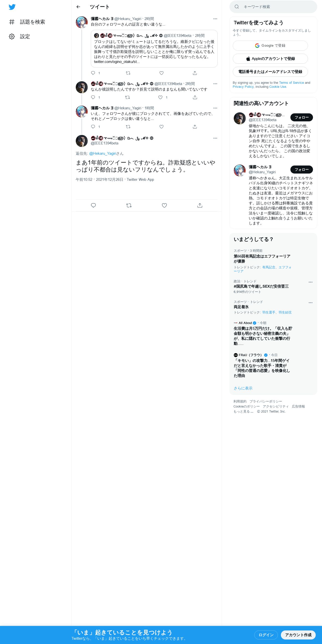Click the キーワード検索 search field
Screen dimensions: 322x644
pos(273,7)
